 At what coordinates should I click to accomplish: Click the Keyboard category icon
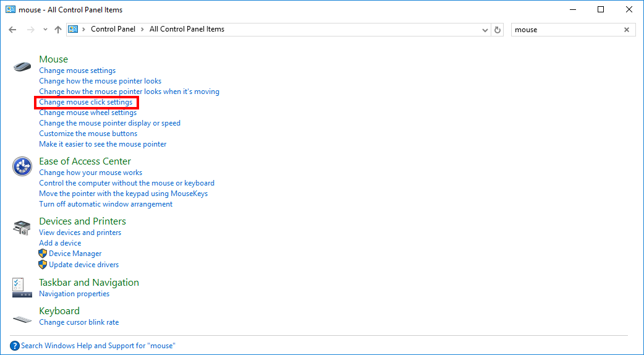22,318
